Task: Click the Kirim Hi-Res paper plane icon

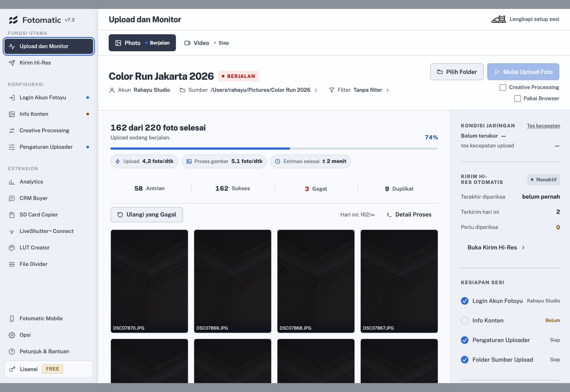Action: [12, 63]
